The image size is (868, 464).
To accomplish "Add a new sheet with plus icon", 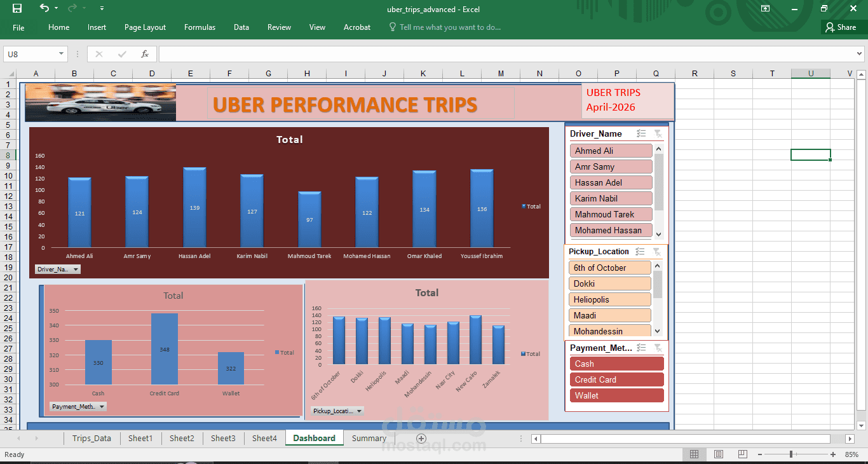I will (x=421, y=439).
